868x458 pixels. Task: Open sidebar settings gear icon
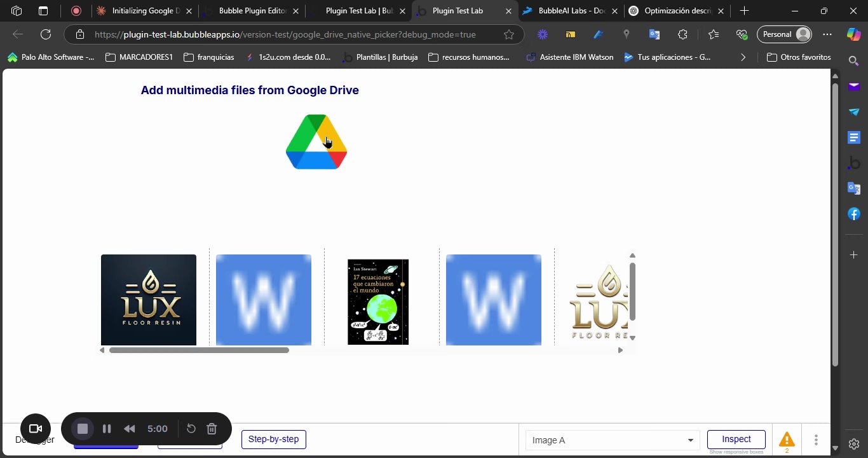[x=854, y=443]
